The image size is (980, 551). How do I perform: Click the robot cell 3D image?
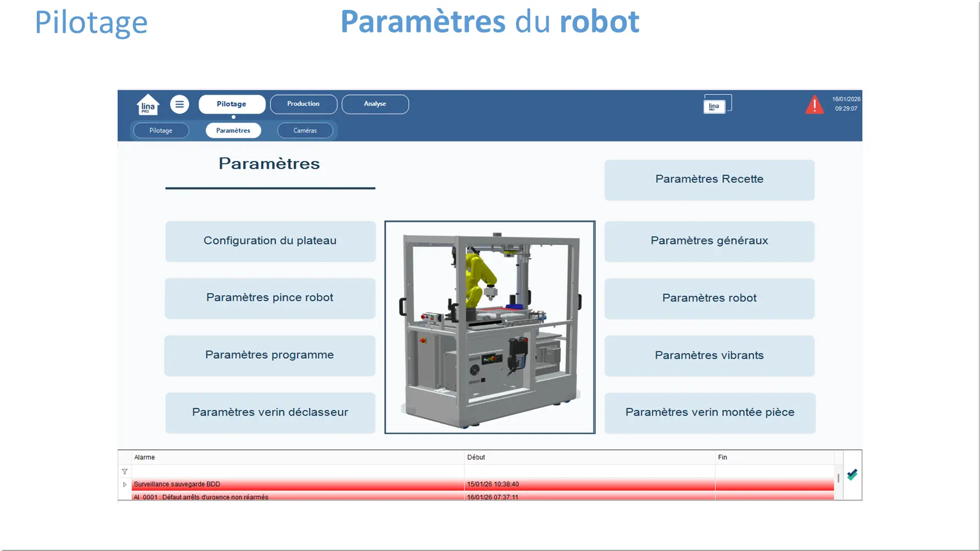click(490, 327)
